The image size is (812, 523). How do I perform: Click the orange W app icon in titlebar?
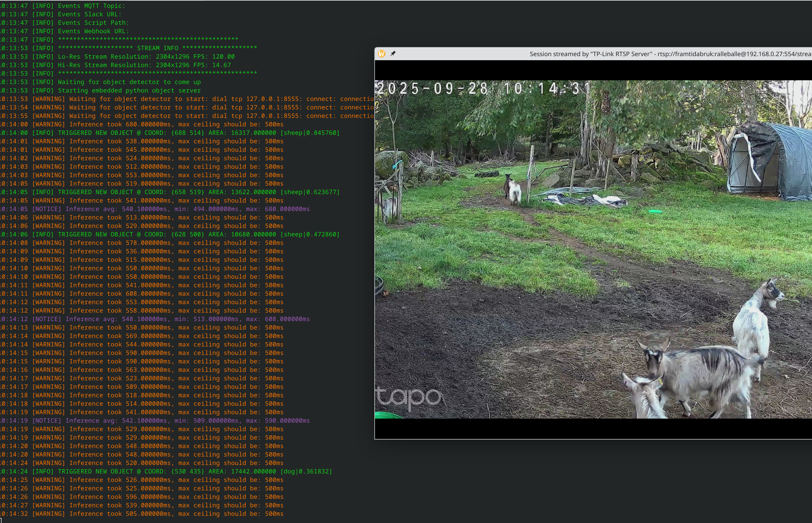tap(382, 54)
